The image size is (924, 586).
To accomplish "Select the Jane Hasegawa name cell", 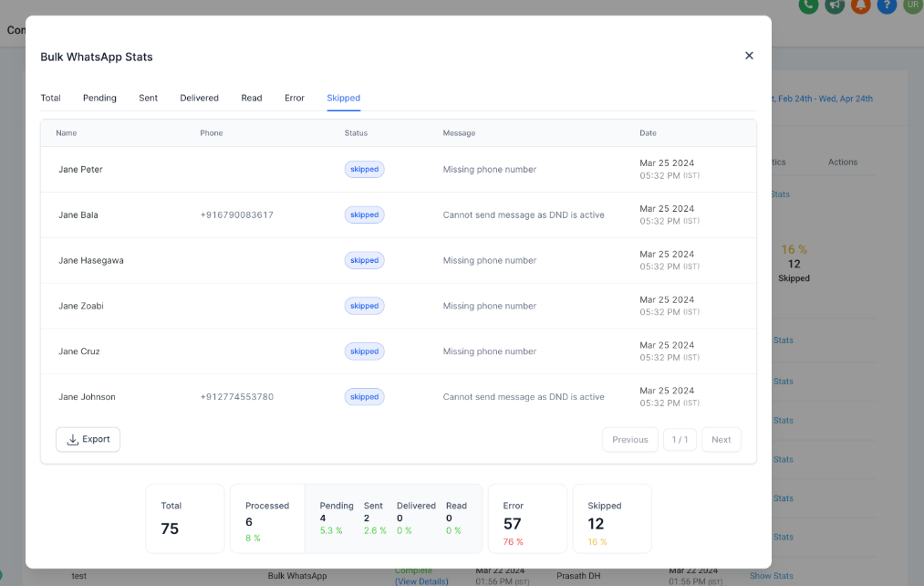I will pos(90,260).
